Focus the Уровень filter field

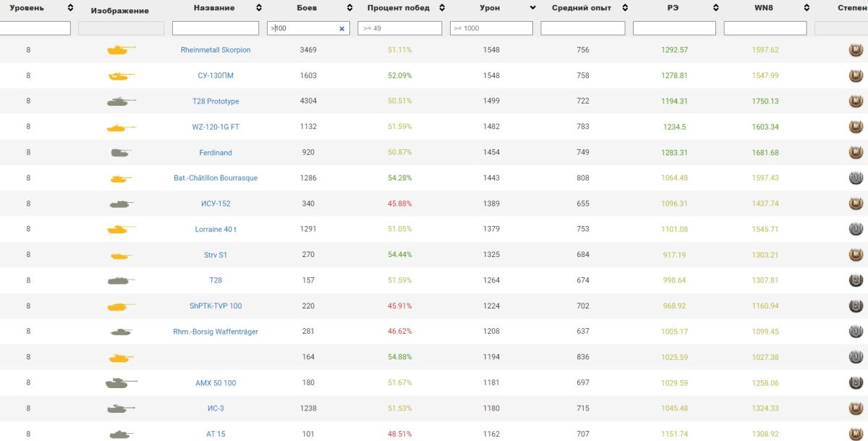[x=35, y=28]
